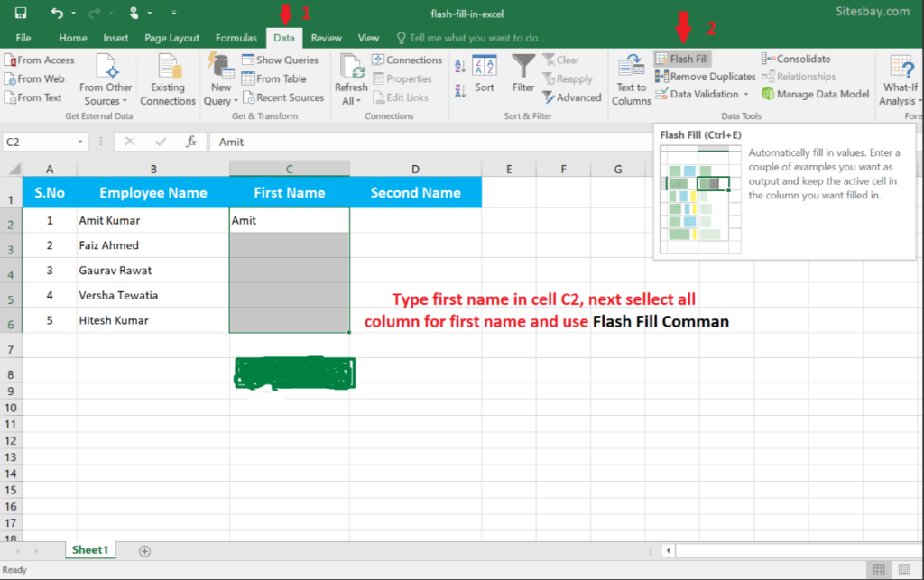Open the View tab
The height and width of the screenshot is (580, 924).
click(368, 38)
